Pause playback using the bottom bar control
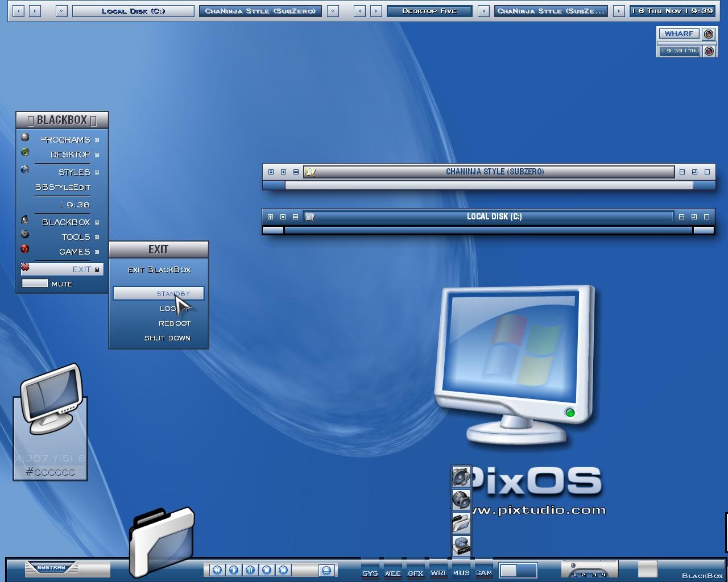 [x=250, y=569]
